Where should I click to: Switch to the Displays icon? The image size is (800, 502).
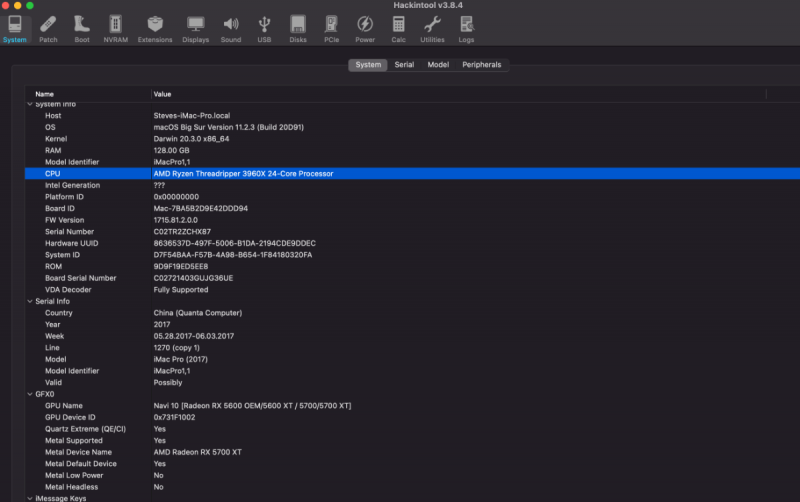tap(196, 28)
